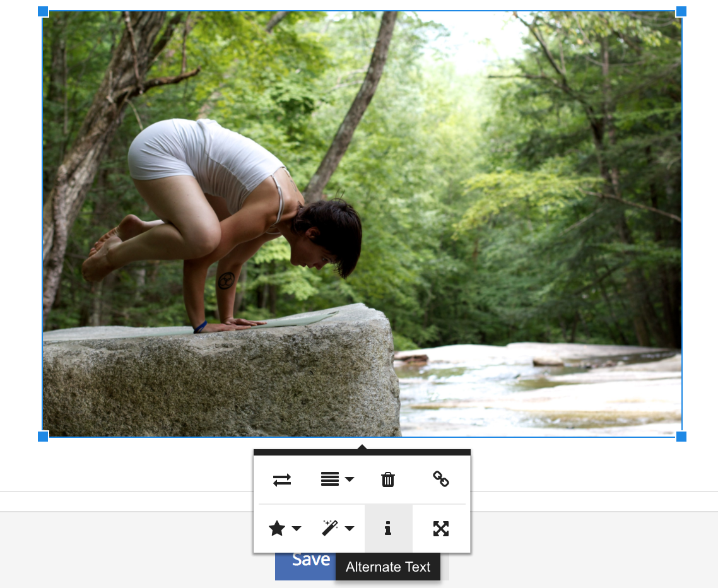718x588 pixels.
Task: Open Alternate Text via the info icon
Action: click(388, 529)
